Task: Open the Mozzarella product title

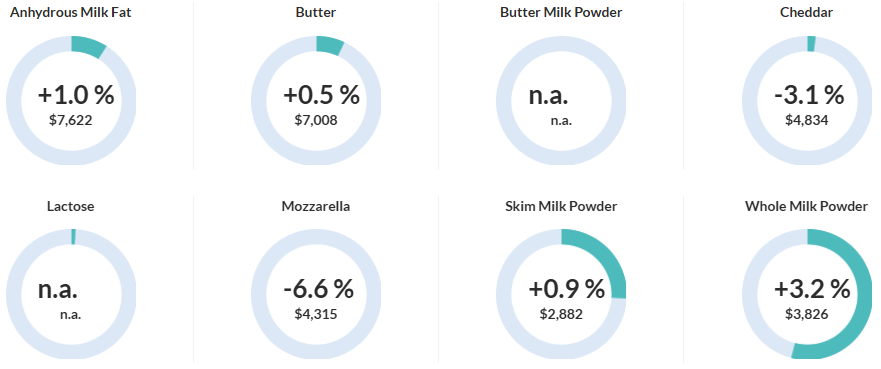Action: (x=316, y=206)
